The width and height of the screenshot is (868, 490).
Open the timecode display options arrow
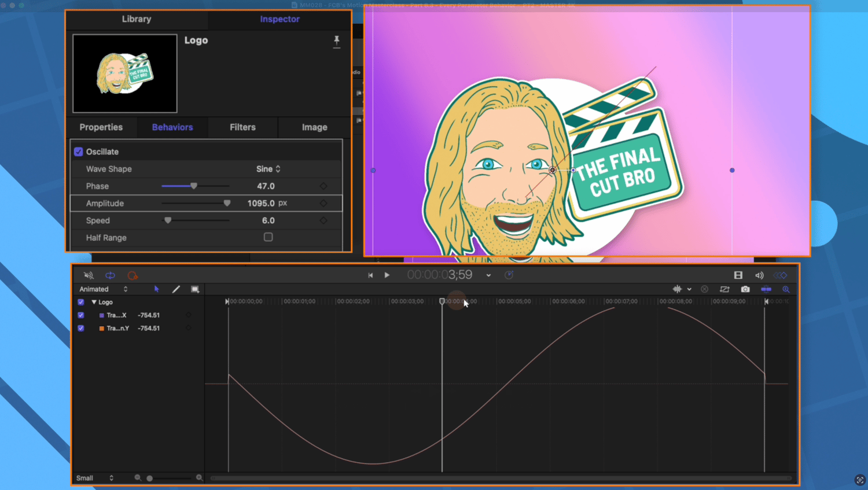(x=488, y=275)
